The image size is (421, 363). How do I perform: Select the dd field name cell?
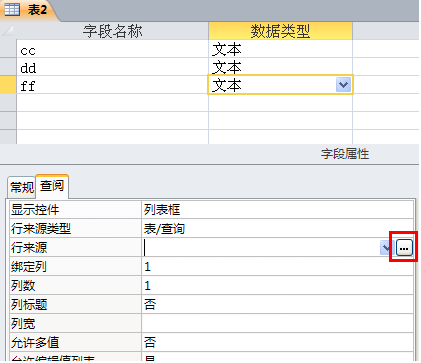[x=112, y=67]
